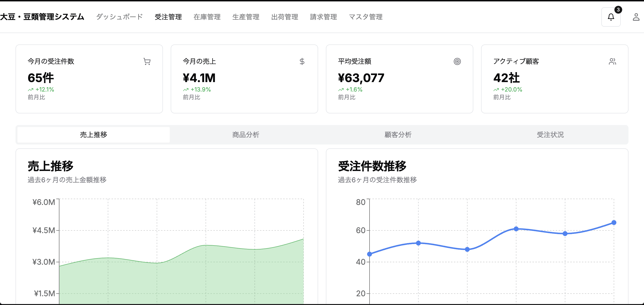Click the target icon in 平均受注額 card
644x305 pixels.
point(457,61)
